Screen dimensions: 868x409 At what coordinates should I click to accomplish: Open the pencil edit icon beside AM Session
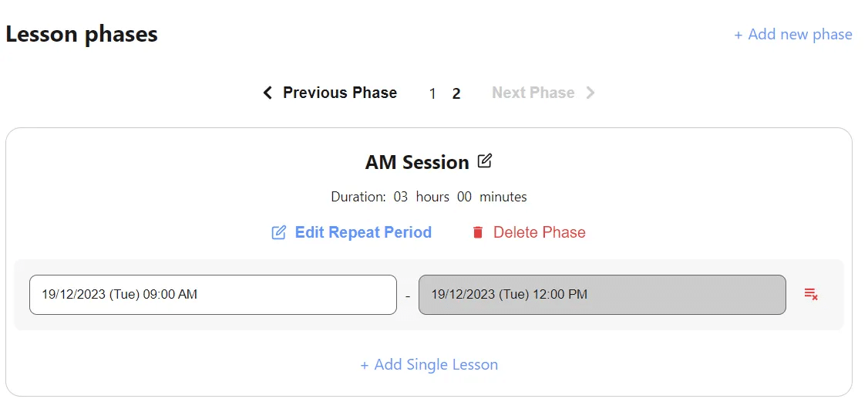484,161
